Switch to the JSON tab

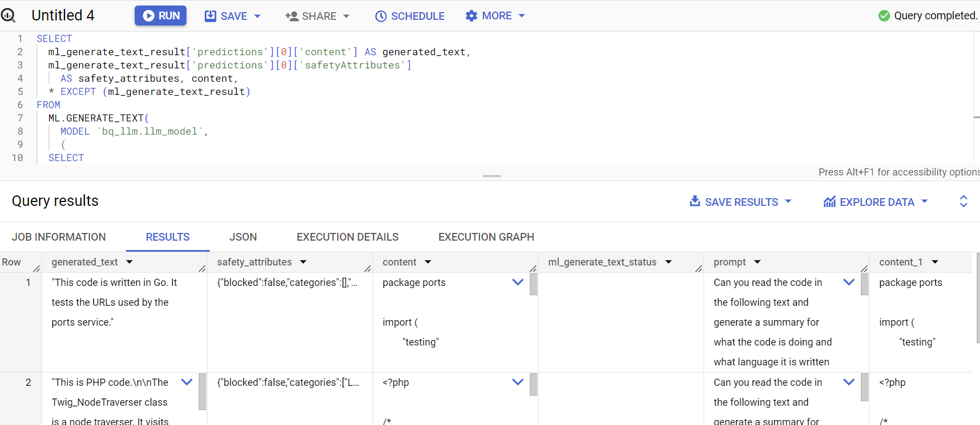tap(243, 237)
